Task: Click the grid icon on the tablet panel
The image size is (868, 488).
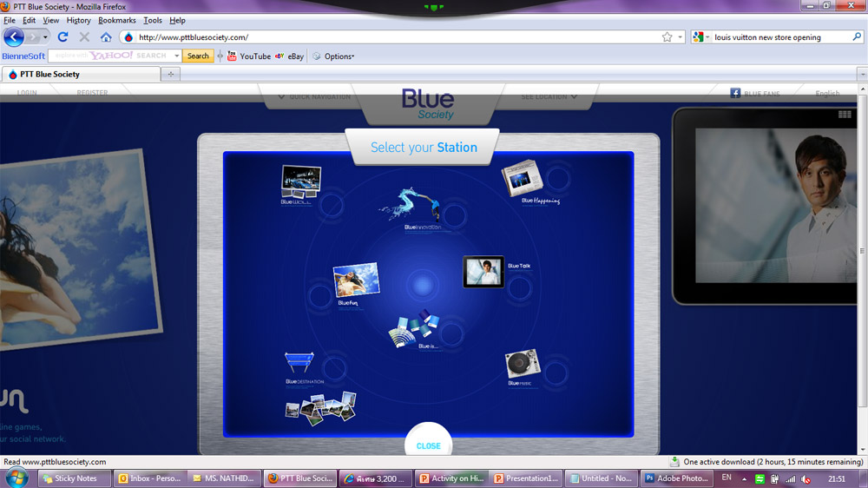Action: [x=845, y=114]
